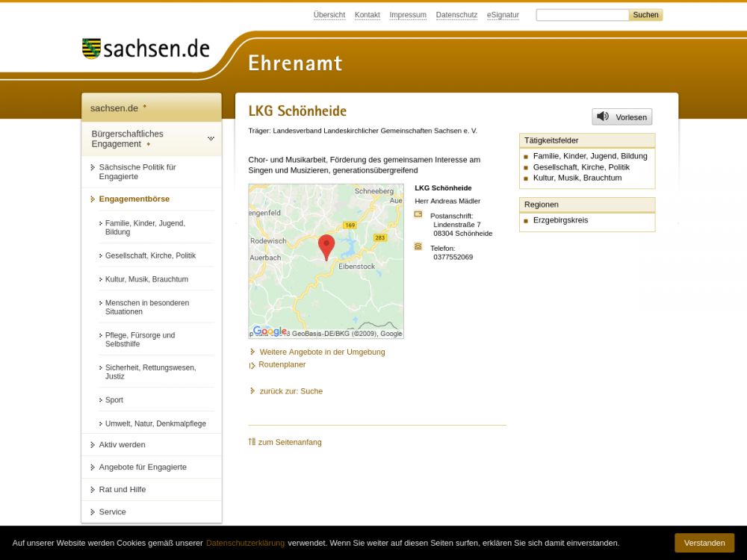Click the Google logo on the map
747x560 pixels.
tap(270, 331)
